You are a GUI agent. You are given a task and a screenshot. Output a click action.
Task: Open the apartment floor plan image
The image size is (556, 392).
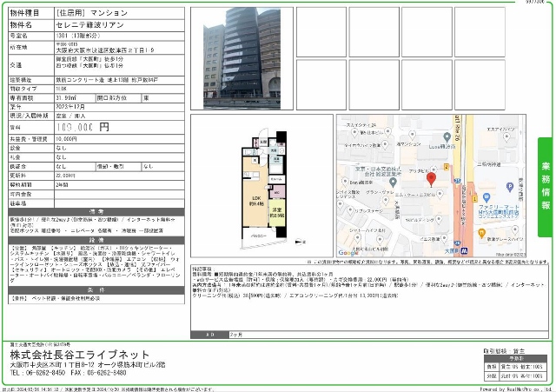click(264, 188)
